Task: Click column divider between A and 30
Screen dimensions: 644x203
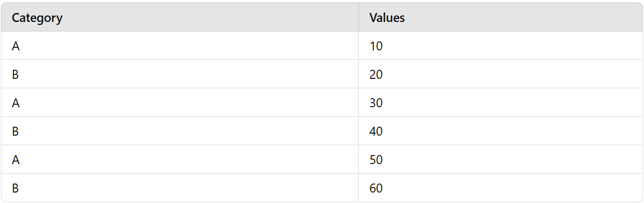Action: point(358,103)
